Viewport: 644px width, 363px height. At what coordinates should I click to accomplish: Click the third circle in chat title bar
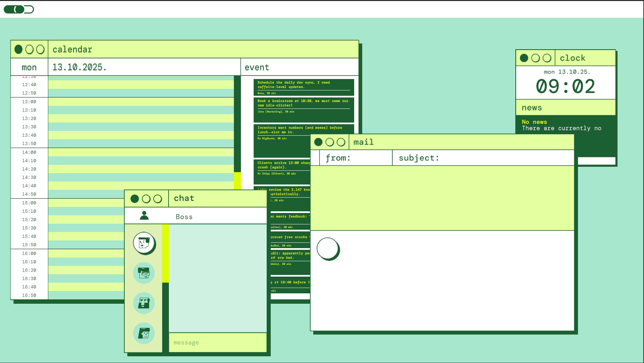pos(157,199)
